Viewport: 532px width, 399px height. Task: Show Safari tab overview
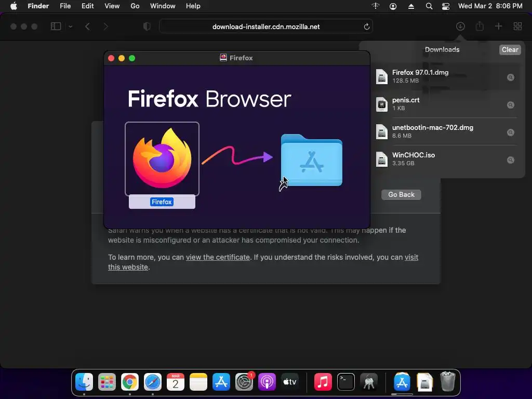pyautogui.click(x=518, y=26)
